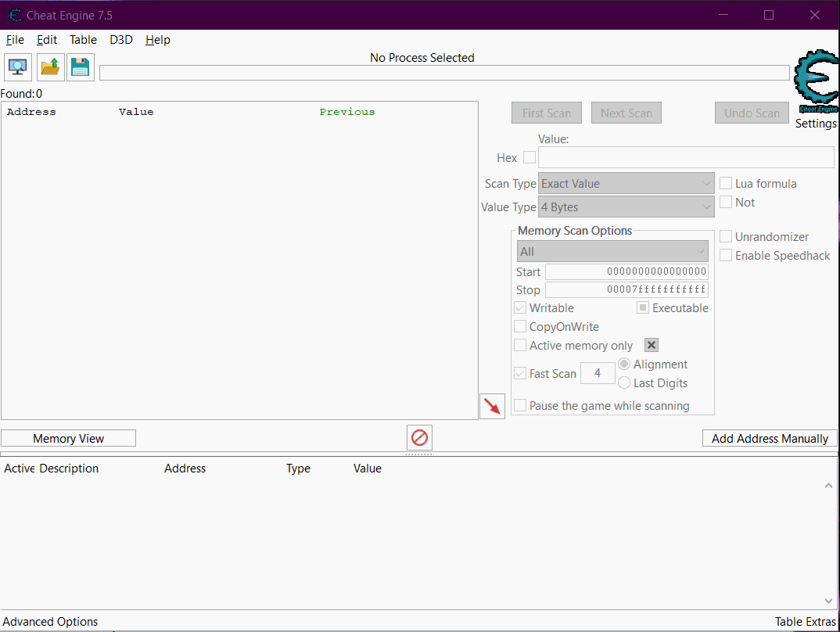
Task: Toggle the Not checkbox
Action: tap(726, 202)
